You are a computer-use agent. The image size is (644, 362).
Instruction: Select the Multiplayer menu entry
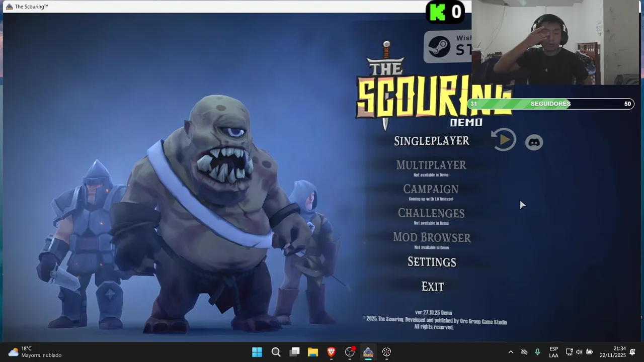431,165
